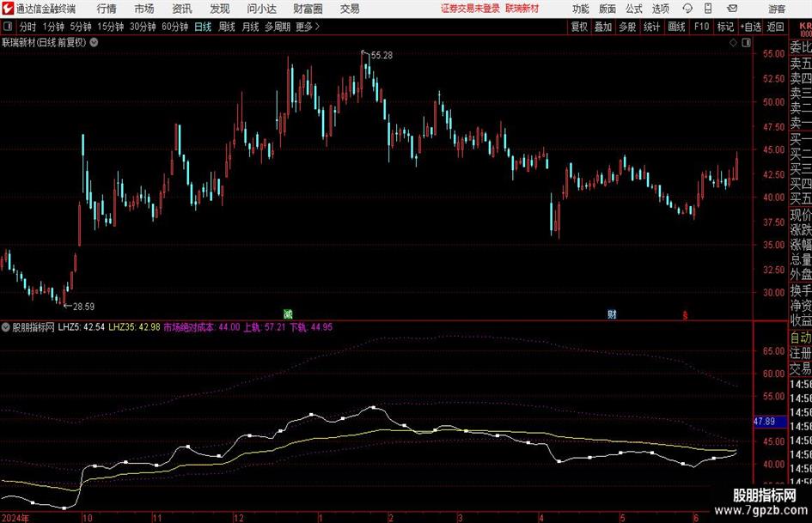This screenshot has height=523, width=812.
Task: Click the 通达信金融终端 application title
Action: tap(46, 9)
